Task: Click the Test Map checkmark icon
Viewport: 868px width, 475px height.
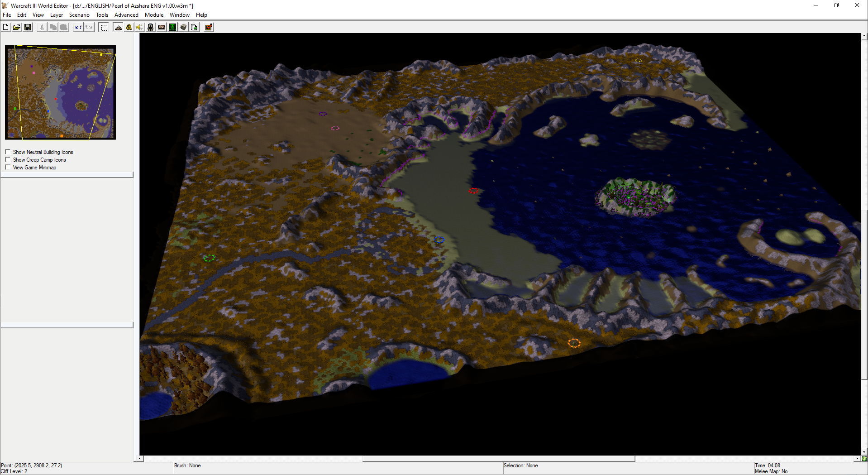Action: pos(209,27)
